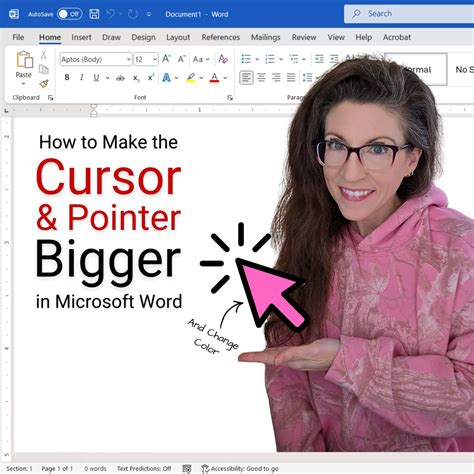
Task: Click the Redo icon
Action: (x=133, y=14)
